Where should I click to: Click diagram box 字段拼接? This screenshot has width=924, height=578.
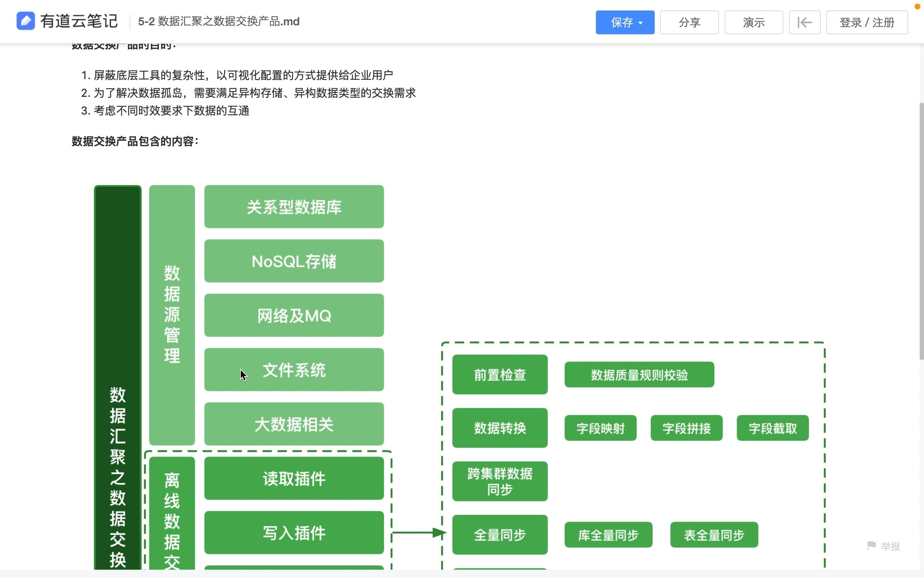pos(687,428)
